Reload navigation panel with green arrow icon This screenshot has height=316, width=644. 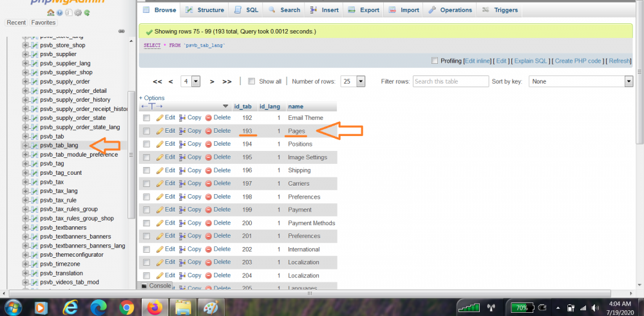point(87,13)
